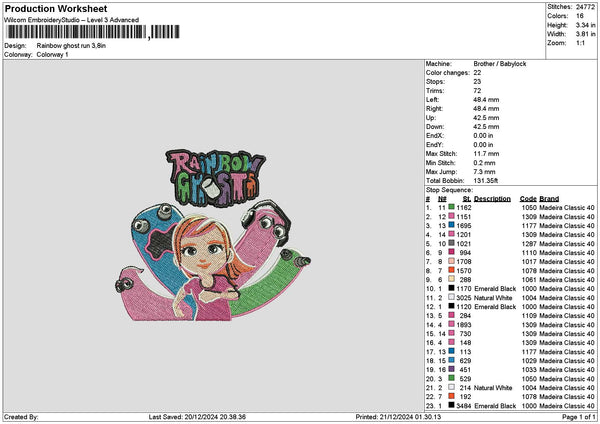
Task: Click the 'Stop Sequence:' heading
Action: (449, 190)
